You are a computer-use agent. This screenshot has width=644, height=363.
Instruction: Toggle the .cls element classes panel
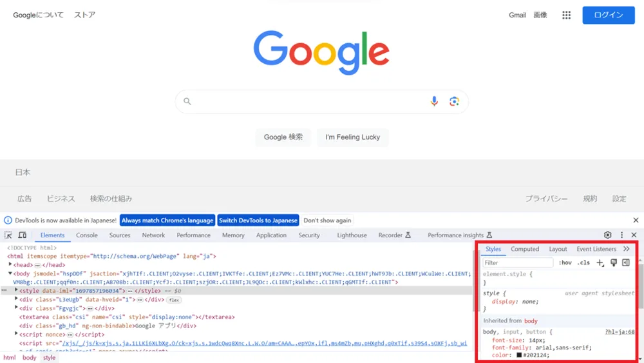583,262
